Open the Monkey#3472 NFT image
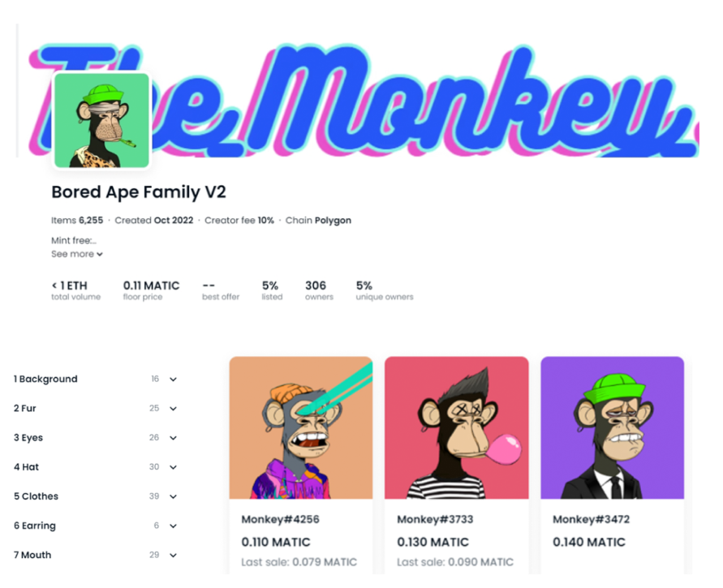The height and width of the screenshot is (588, 723). [x=613, y=427]
